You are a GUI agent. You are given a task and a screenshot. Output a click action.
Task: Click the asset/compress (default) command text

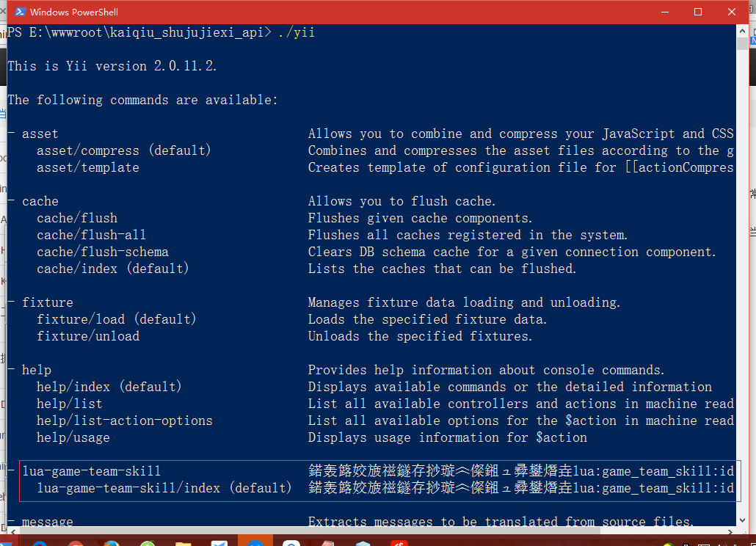pos(123,150)
